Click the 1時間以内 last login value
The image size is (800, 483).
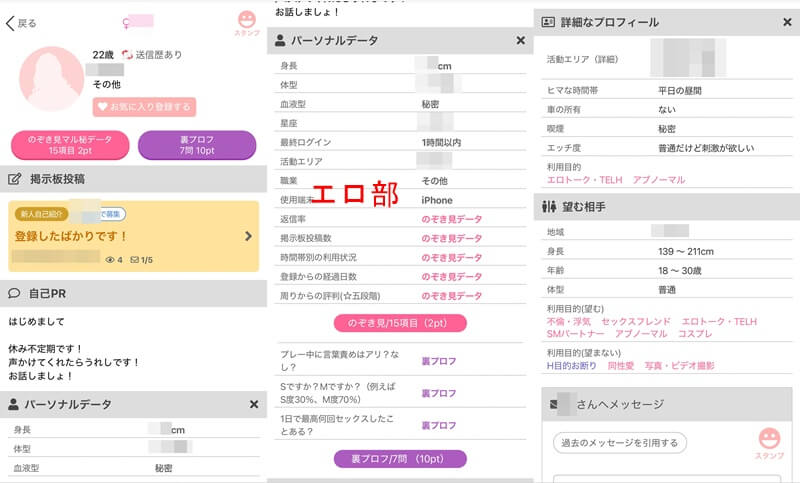coord(441,143)
